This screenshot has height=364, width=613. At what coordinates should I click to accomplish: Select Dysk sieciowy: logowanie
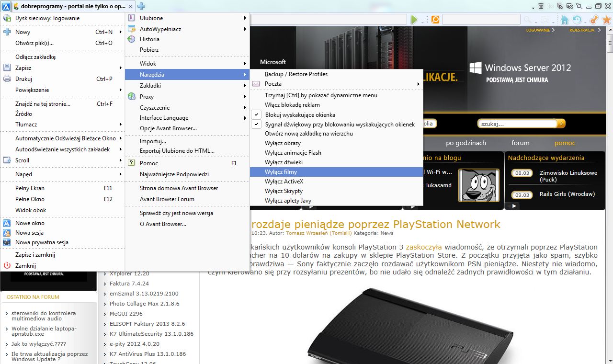pos(62,18)
